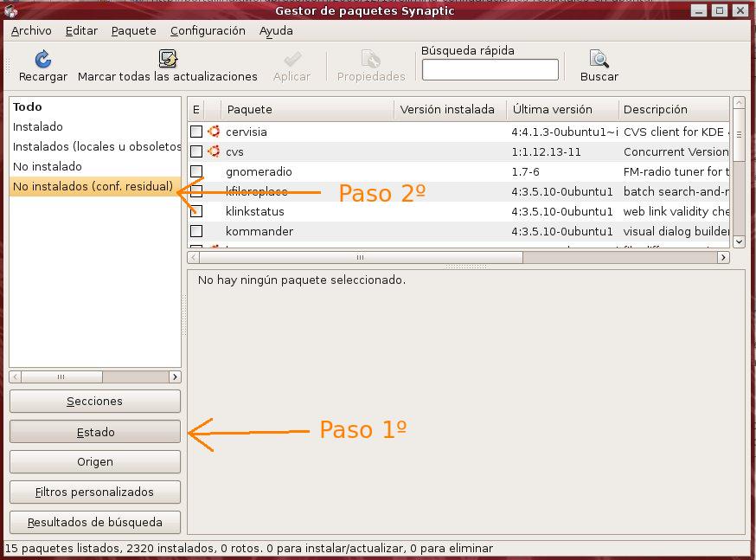Open the Archivo menu
The image size is (756, 560).
point(31,31)
